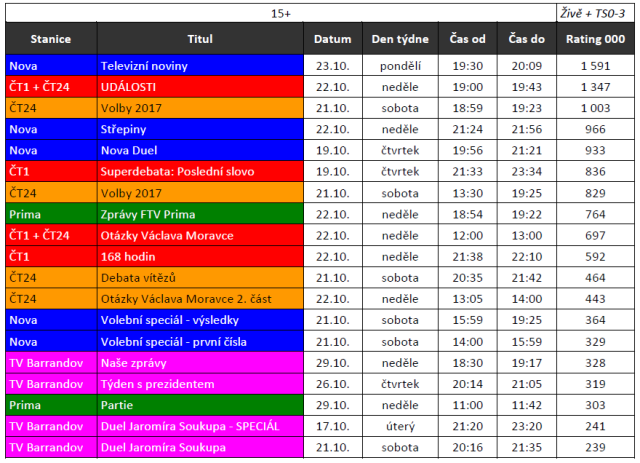Click the start time 11:00
The width and height of the screenshot is (640, 463).
tap(468, 405)
